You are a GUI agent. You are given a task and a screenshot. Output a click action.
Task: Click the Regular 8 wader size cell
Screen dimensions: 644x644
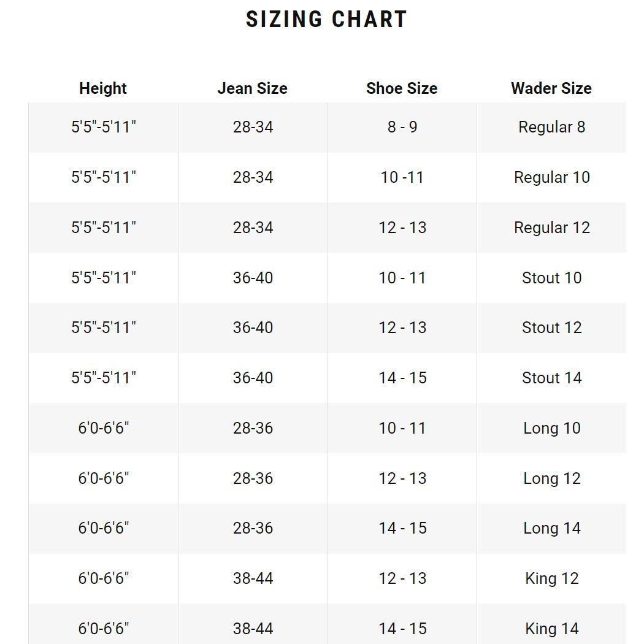tap(551, 128)
